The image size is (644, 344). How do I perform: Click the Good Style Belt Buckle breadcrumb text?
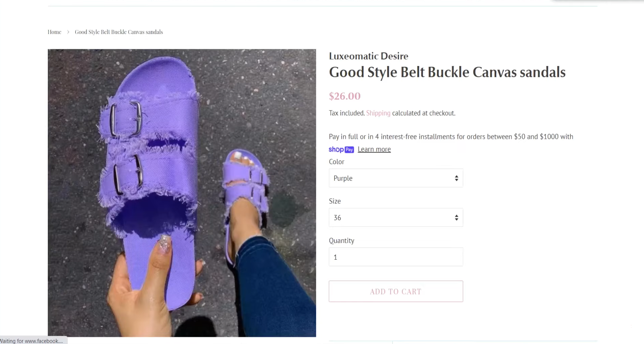tap(119, 32)
